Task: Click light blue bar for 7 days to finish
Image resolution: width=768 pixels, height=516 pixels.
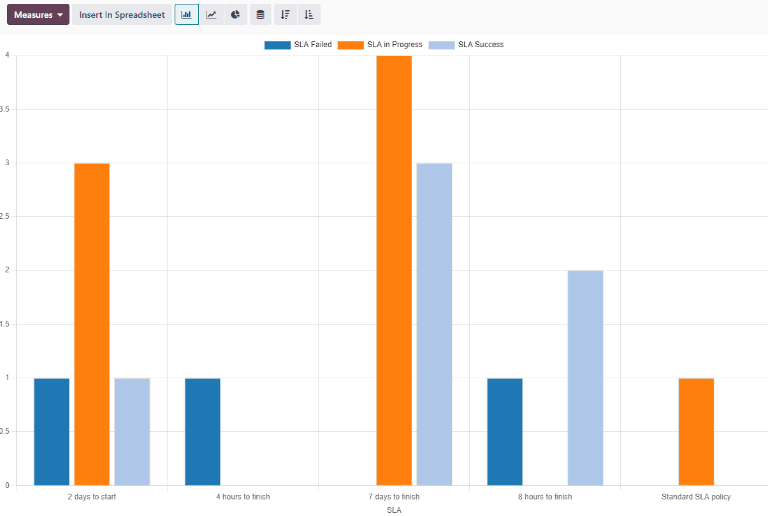Action: (434, 324)
